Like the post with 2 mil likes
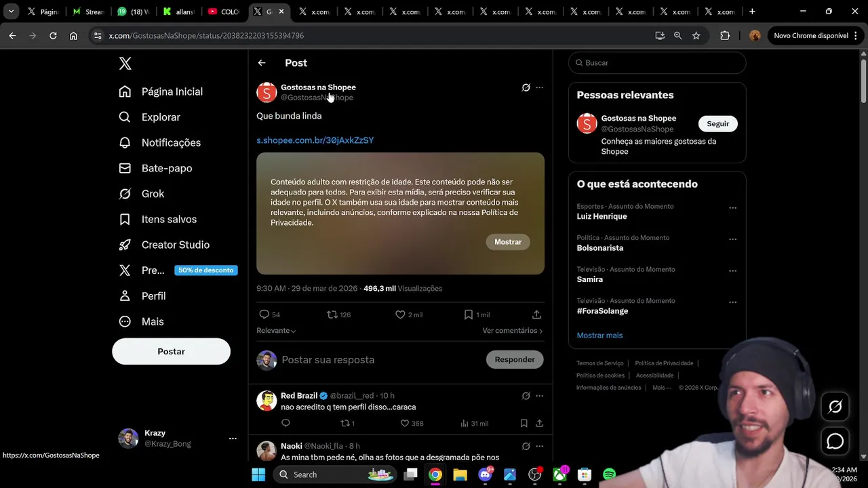Viewport: 868px width, 488px height. click(x=400, y=314)
